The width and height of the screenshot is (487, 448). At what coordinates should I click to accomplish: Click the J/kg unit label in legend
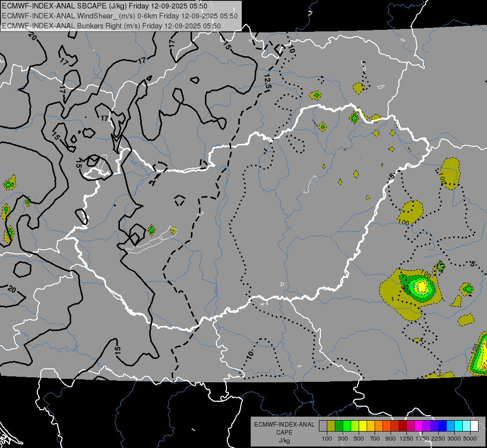click(x=284, y=441)
